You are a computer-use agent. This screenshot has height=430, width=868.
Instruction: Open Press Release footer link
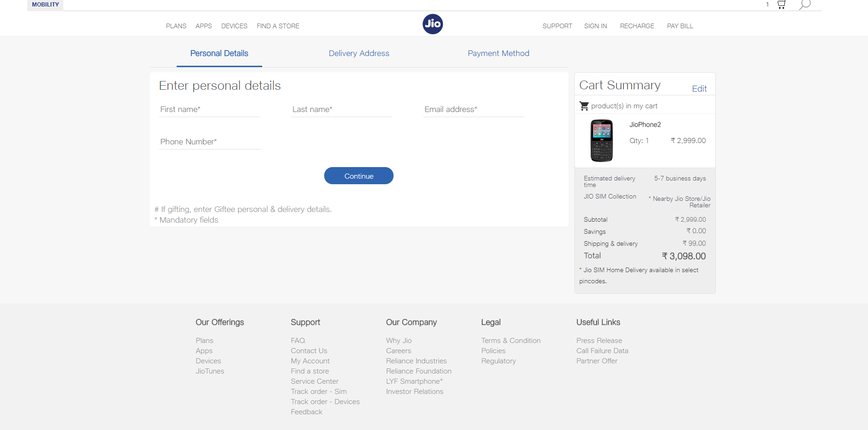[599, 340]
